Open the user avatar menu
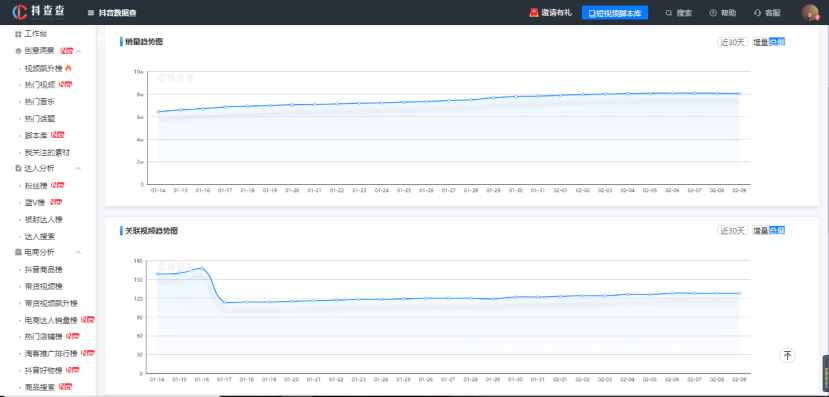This screenshot has height=397, width=829. tap(810, 13)
